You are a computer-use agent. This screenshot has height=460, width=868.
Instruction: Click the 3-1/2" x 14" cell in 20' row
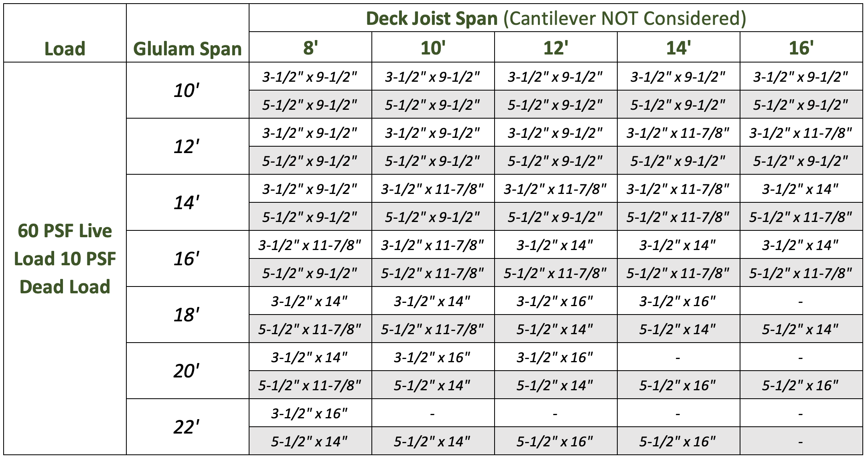(x=310, y=357)
